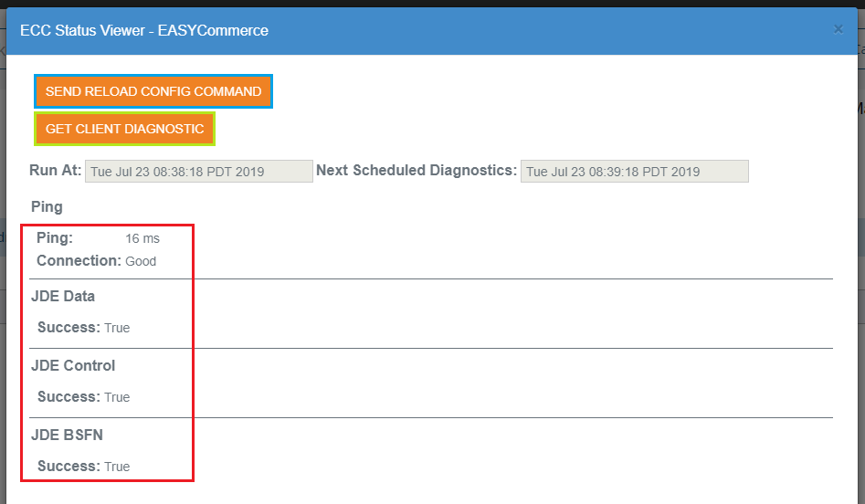
Task: Click the Next Scheduled Diagnostics field
Action: (x=635, y=172)
